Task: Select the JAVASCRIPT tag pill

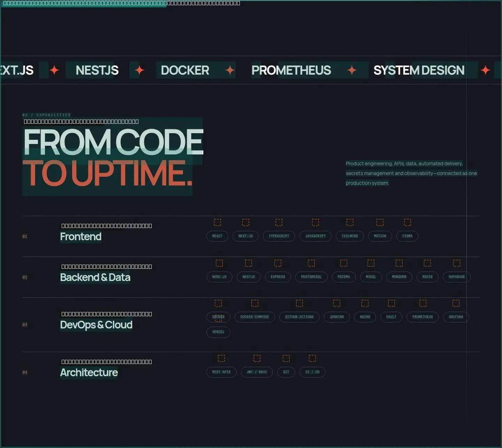Action: point(315,236)
